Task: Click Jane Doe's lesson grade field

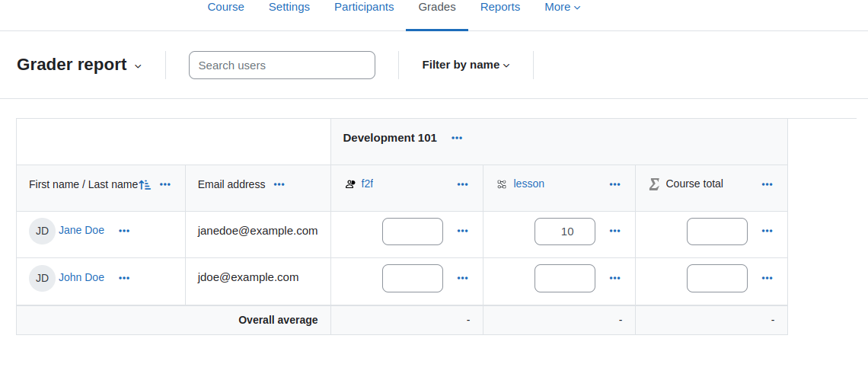Action: click(565, 232)
